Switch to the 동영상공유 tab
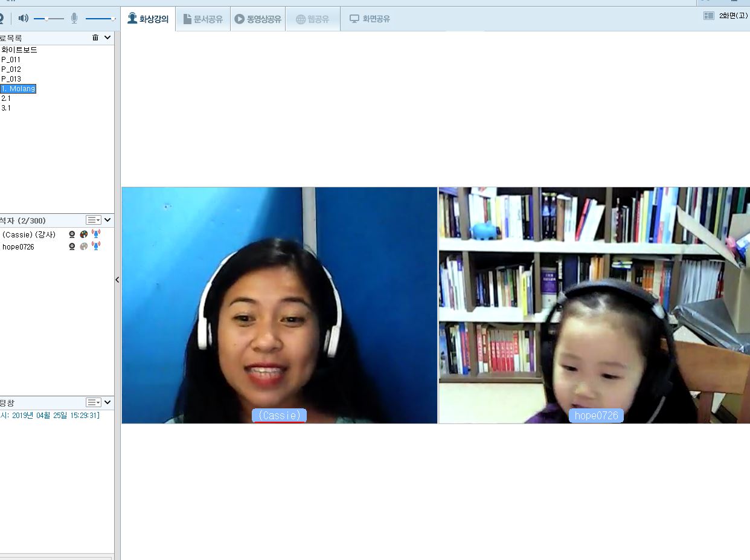 tap(258, 19)
